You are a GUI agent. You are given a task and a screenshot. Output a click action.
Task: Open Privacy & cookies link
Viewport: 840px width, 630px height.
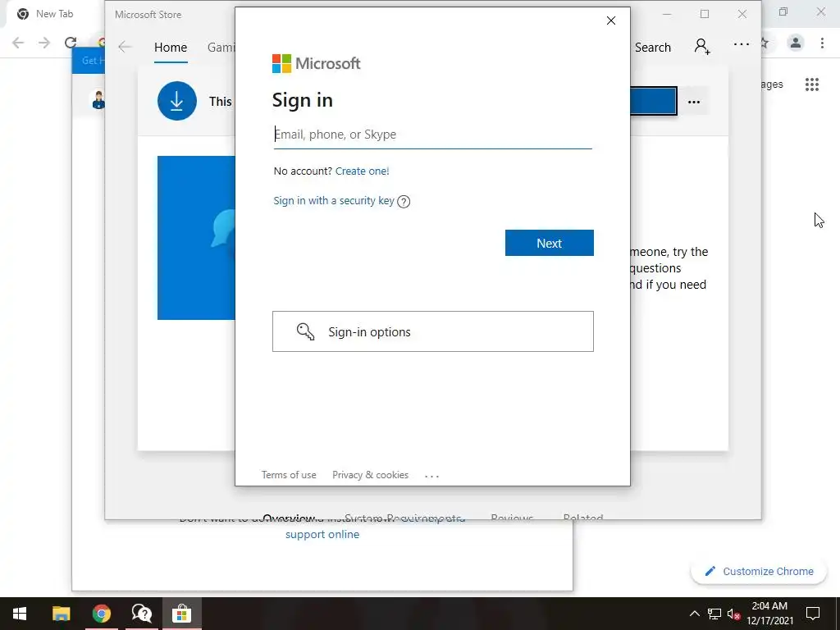pos(370,475)
